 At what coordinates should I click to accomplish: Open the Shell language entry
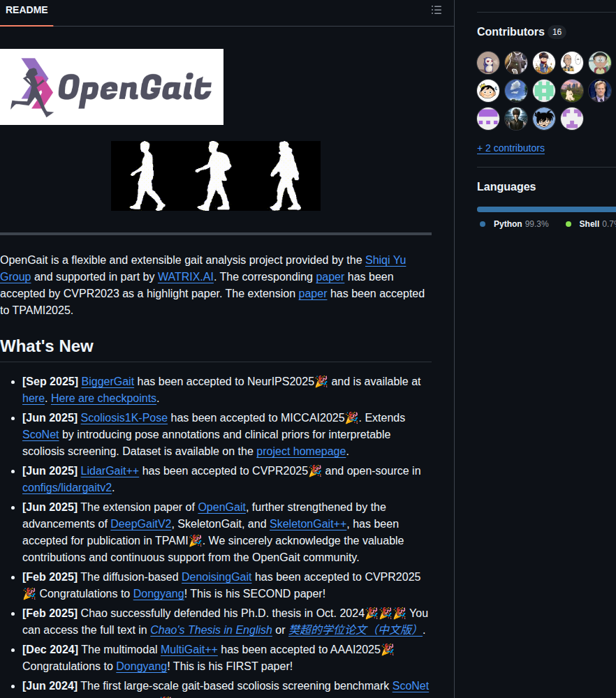(x=590, y=224)
